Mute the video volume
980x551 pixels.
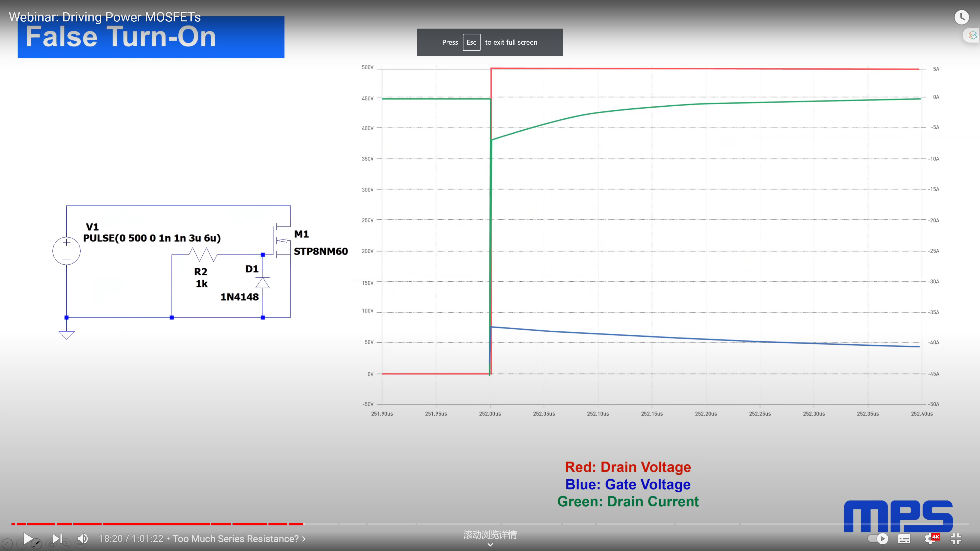point(83,539)
